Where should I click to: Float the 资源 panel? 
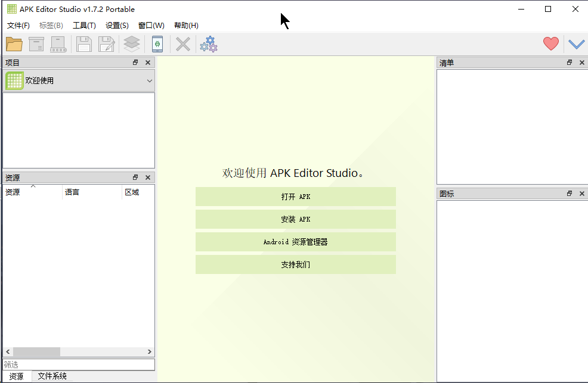click(135, 178)
